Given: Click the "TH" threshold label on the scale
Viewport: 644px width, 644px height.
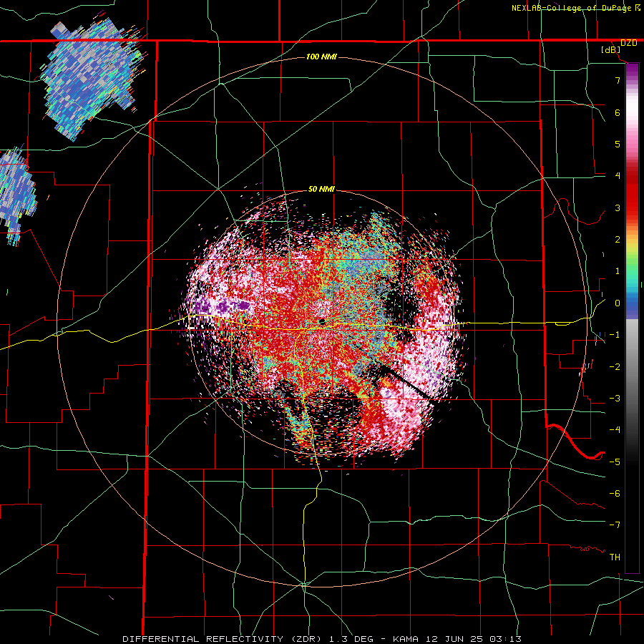Looking at the screenshot, I should [615, 557].
